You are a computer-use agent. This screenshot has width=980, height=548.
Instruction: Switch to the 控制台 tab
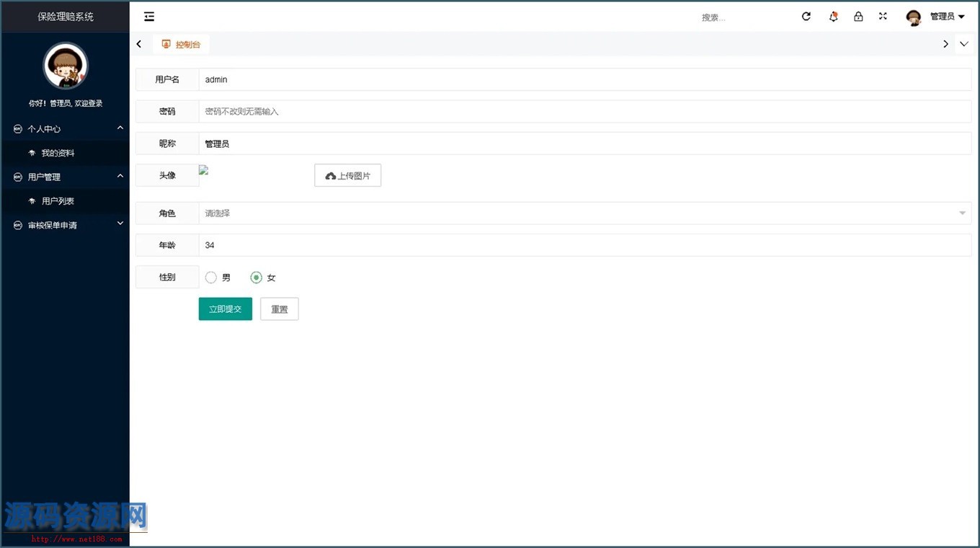coord(181,44)
